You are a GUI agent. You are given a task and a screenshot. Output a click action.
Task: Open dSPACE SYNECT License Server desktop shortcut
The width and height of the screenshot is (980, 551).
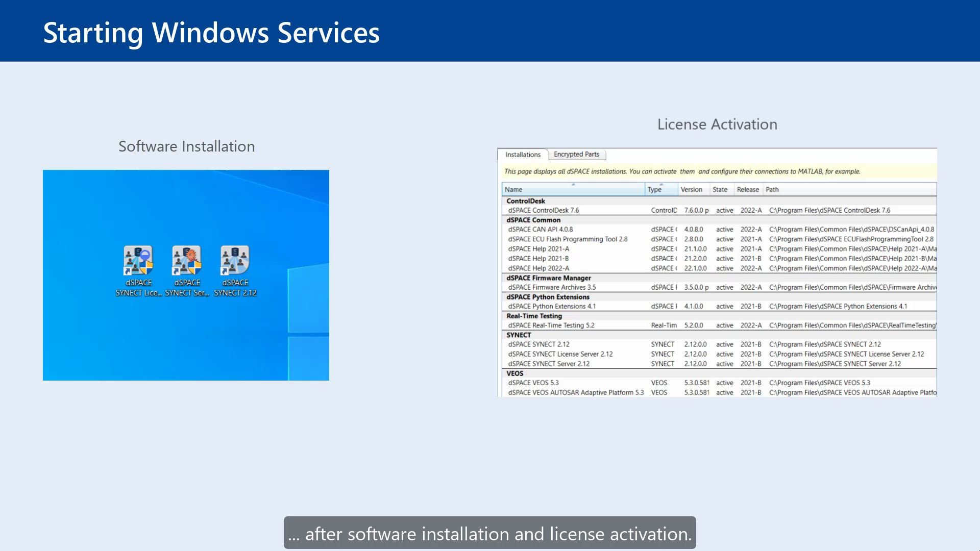(x=138, y=271)
